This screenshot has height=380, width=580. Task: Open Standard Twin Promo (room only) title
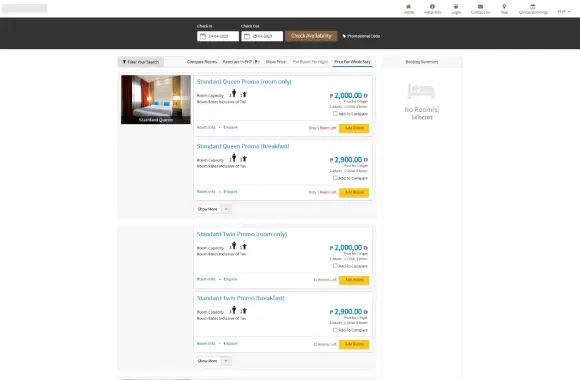coord(242,234)
